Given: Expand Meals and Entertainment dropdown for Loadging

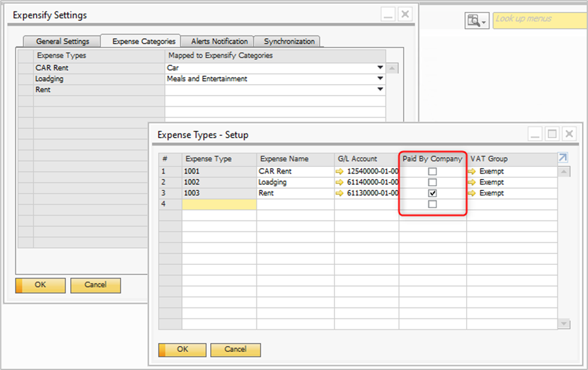Looking at the screenshot, I should [380, 79].
